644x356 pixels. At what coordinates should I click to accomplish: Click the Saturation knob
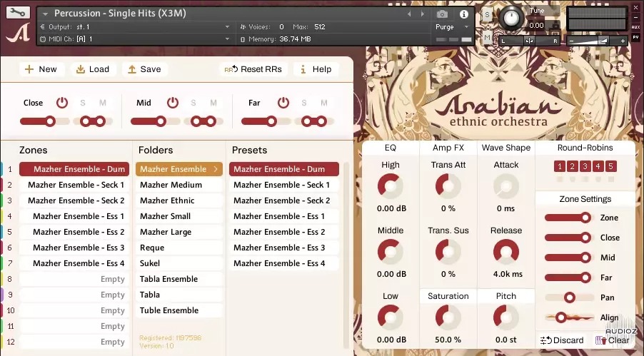tap(448, 317)
